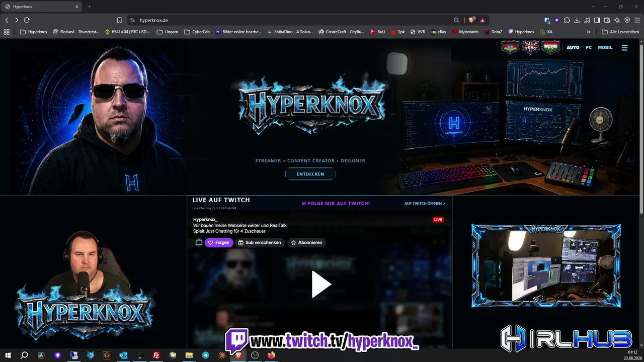The height and width of the screenshot is (362, 644).
Task: Reload the hyperknox.de page
Action: click(27, 20)
